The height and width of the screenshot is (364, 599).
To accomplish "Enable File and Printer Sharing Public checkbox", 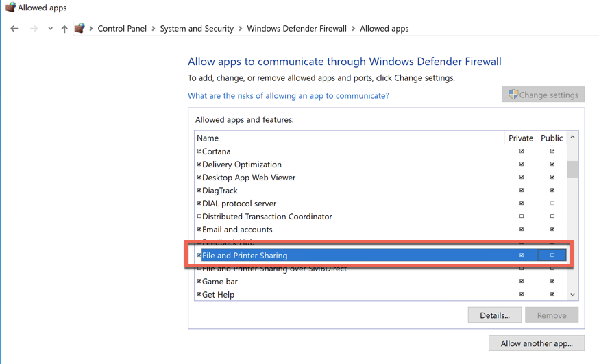I will click(552, 255).
